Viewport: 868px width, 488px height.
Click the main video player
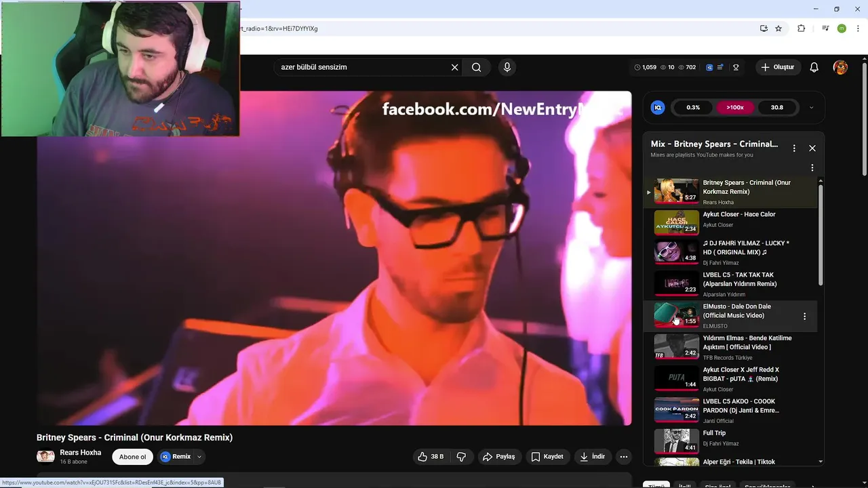tap(334, 258)
